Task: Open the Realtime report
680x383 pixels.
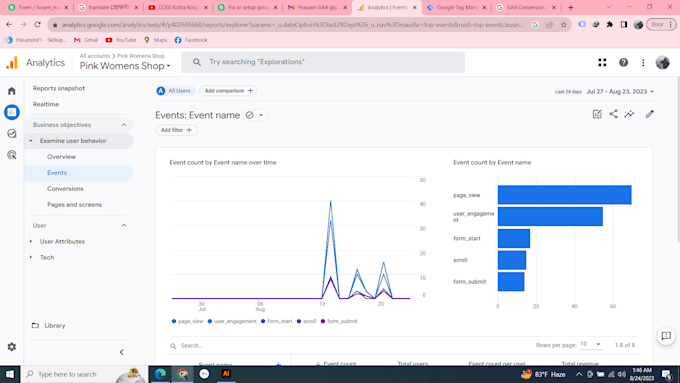Action: pyautogui.click(x=46, y=105)
